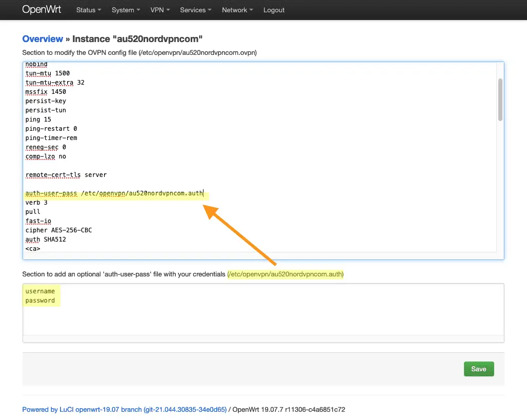Expand the Services dropdown
Screen dimensions: 527x420
coord(195,10)
